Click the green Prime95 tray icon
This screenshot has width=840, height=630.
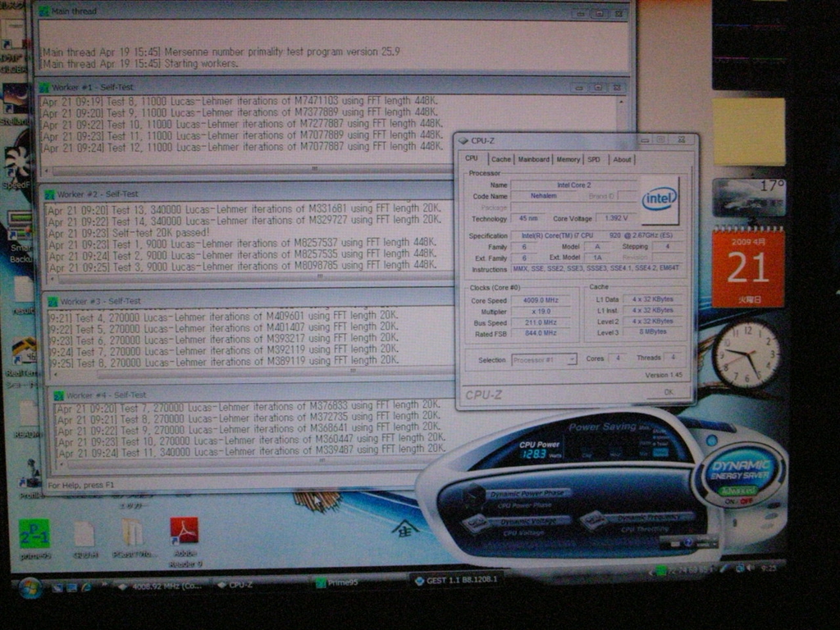662,571
